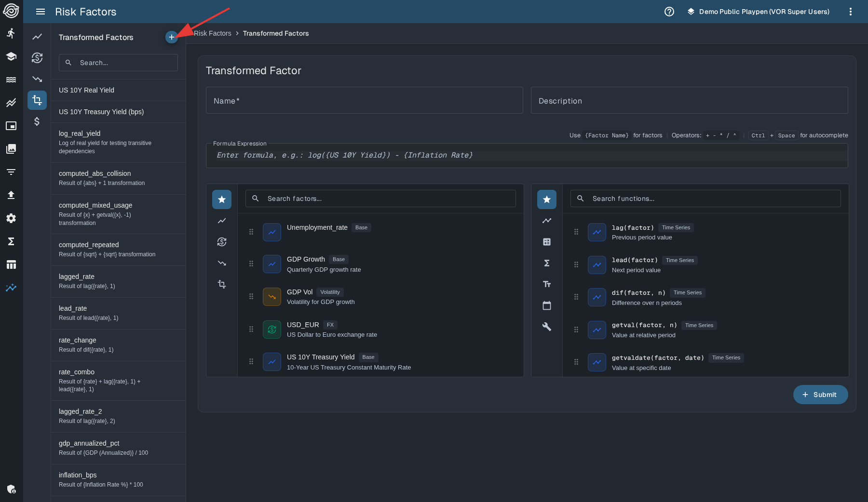Filter functions by sigma aggregate category

click(x=546, y=263)
